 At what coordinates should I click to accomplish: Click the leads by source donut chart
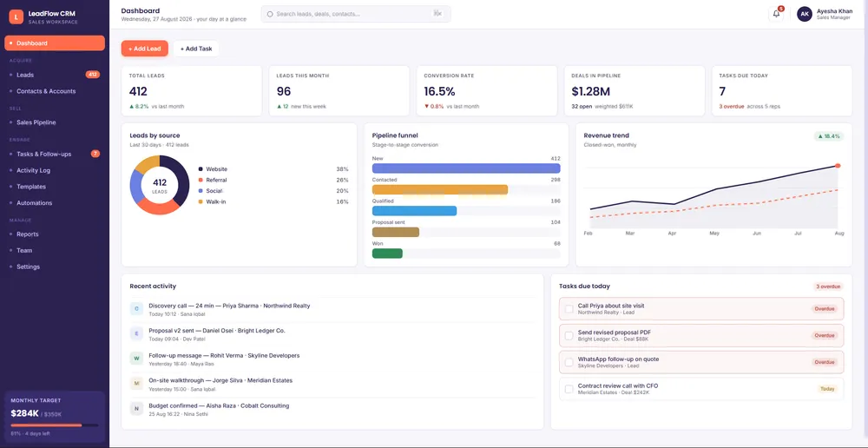tap(160, 185)
